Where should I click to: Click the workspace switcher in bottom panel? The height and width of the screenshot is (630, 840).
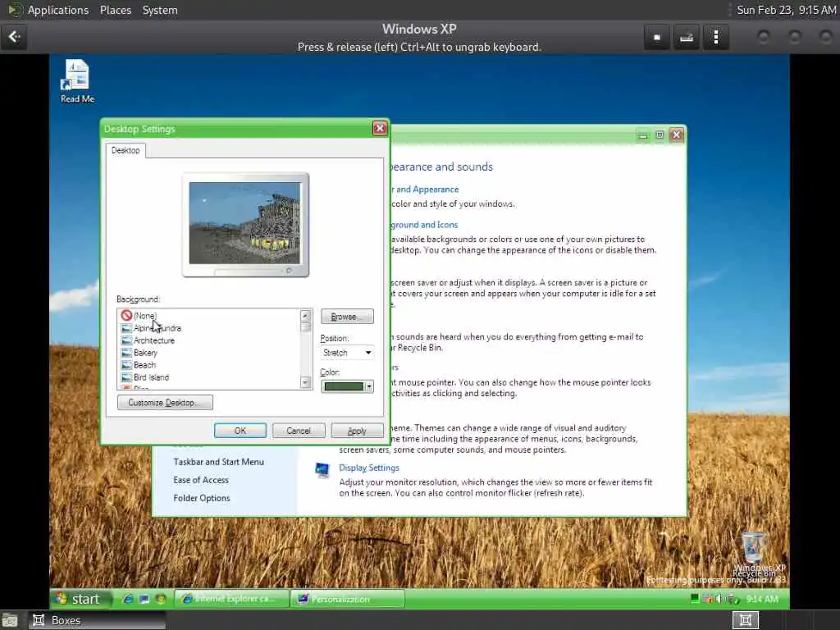point(745,620)
